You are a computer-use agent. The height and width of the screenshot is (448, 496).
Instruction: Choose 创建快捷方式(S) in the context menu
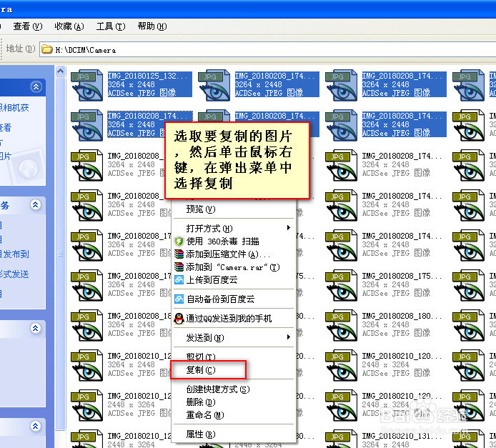point(234,389)
